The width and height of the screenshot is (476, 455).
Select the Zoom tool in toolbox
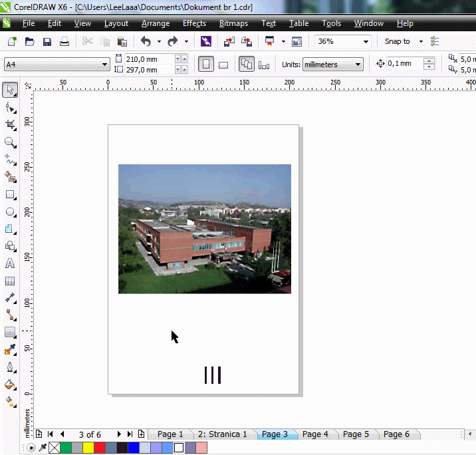click(x=10, y=142)
